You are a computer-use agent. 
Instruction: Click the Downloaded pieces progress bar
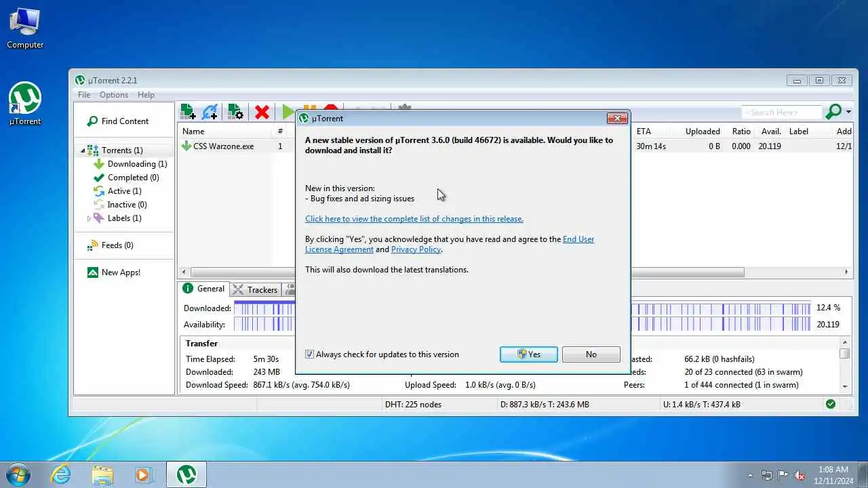[522, 308]
